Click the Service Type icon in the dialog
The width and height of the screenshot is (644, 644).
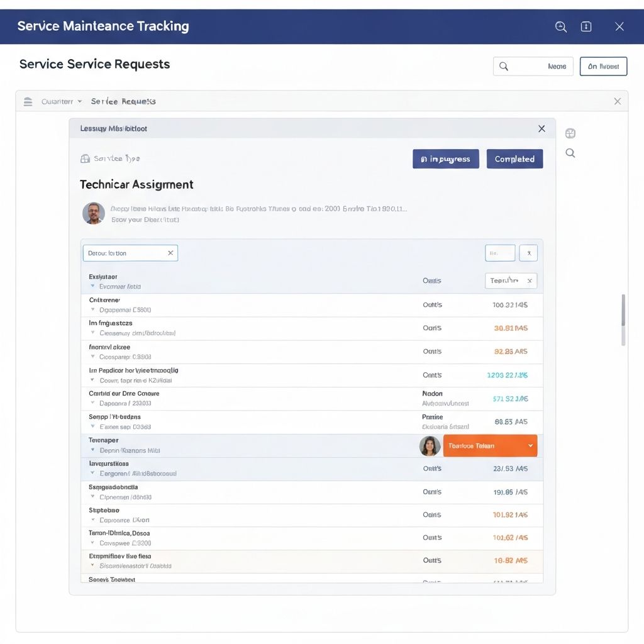[x=86, y=159]
